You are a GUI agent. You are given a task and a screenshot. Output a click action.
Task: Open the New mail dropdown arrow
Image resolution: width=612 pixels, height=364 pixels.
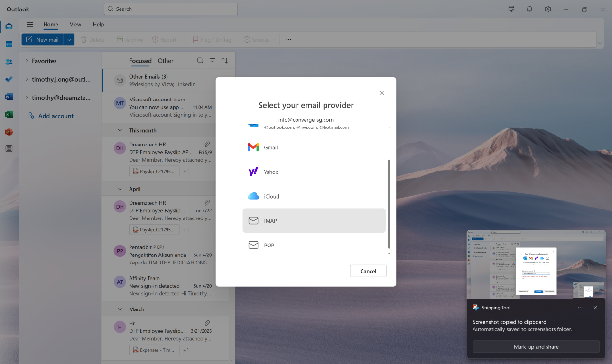pos(69,39)
